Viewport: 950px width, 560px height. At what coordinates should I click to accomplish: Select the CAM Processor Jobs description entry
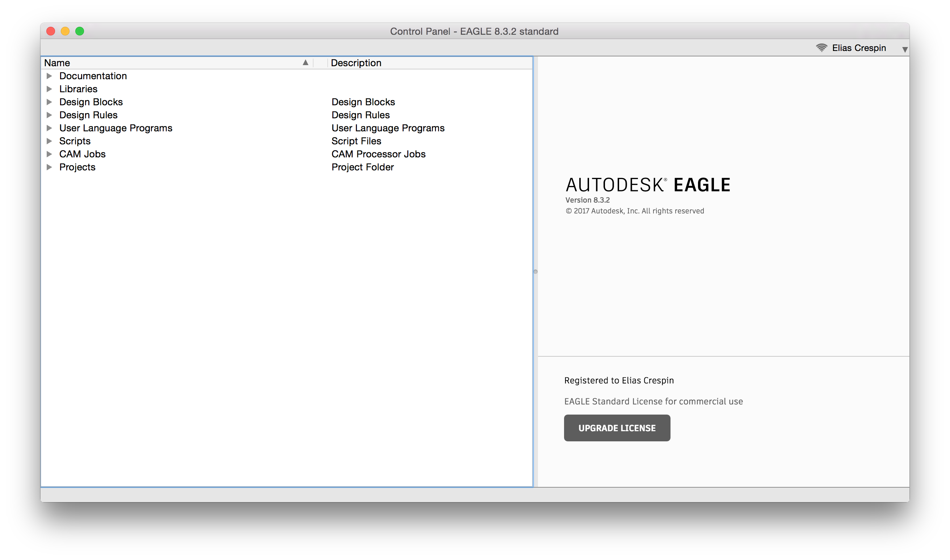coord(378,154)
